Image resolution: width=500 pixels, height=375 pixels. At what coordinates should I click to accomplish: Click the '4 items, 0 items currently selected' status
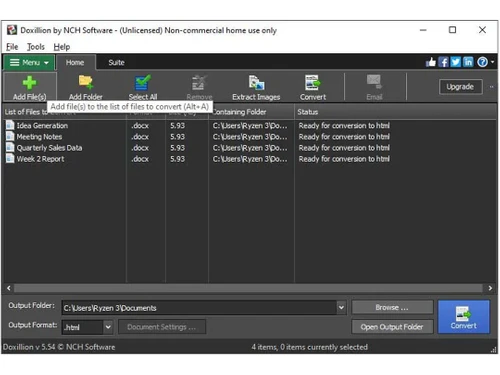point(310,347)
